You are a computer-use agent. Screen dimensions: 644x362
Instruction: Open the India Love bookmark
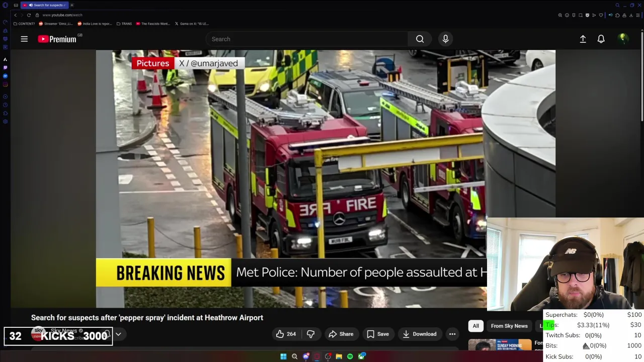click(95, 24)
